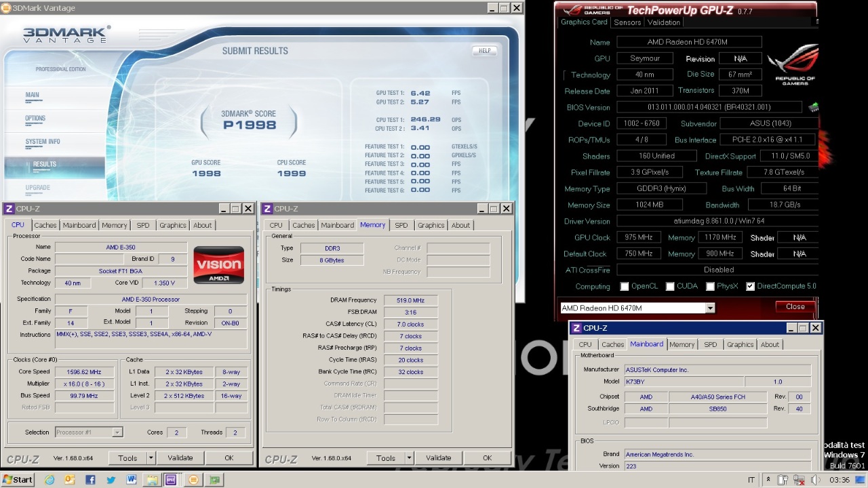
Task: Click the Core Speed 1596.62 MHz value
Action: coord(85,372)
